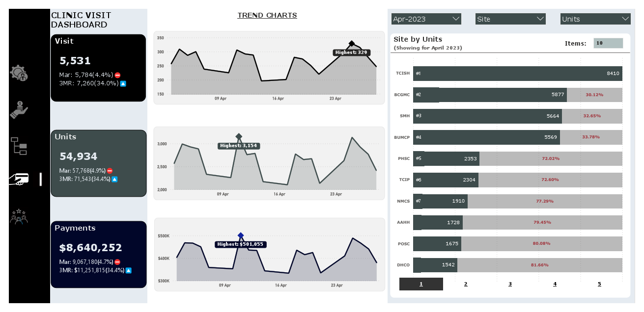Open the Apr-2023 month dropdown
This screenshot has height=312, width=644.
pos(426,19)
